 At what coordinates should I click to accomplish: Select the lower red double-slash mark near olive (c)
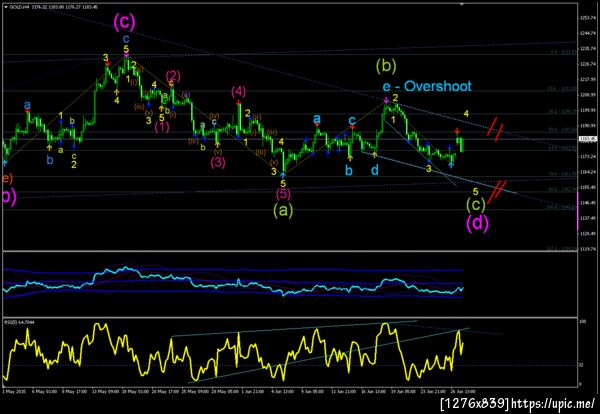click(497, 192)
